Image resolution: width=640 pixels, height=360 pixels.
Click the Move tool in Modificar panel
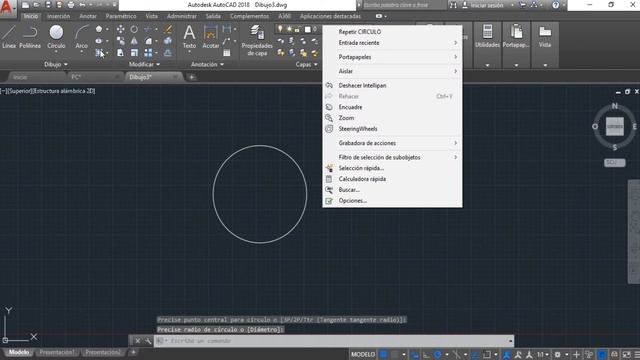120,29
